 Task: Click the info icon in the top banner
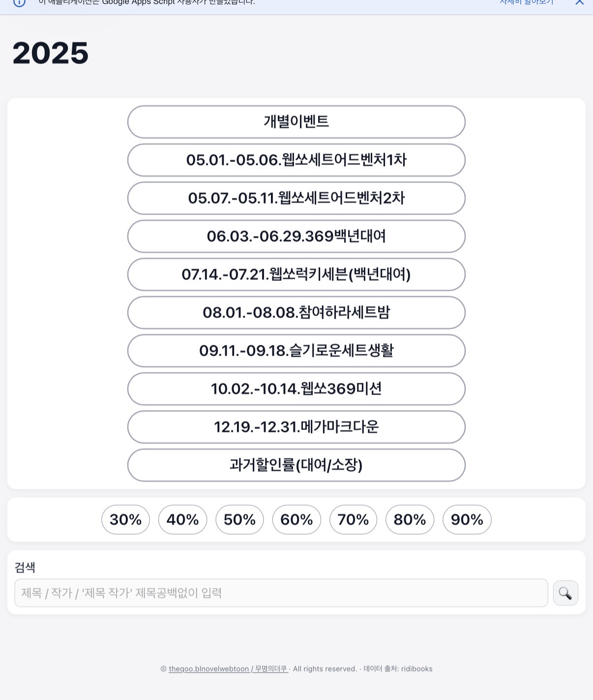(x=19, y=2)
